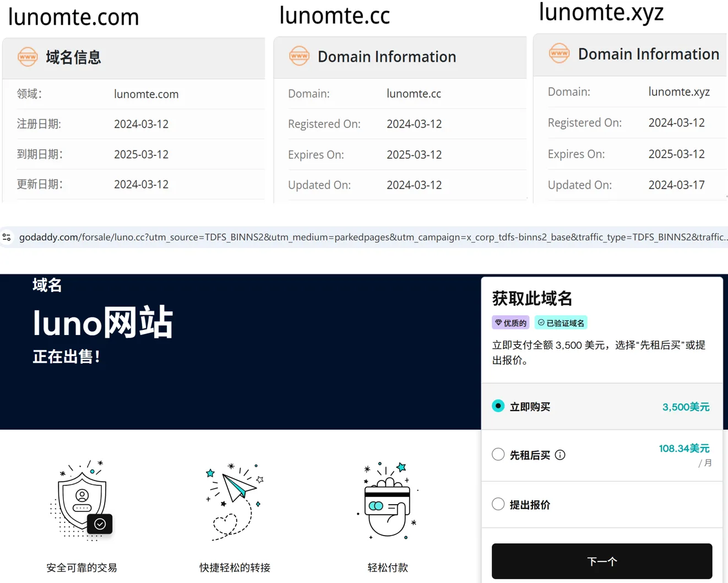
Task: Click the lunomte.cc Updated On date
Action: click(414, 185)
